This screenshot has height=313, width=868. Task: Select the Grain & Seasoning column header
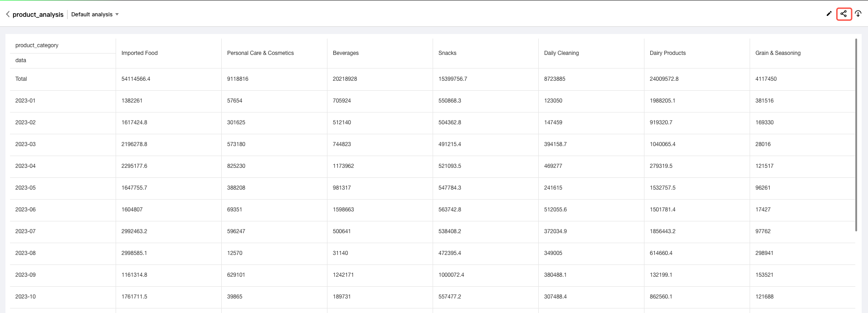coord(778,53)
